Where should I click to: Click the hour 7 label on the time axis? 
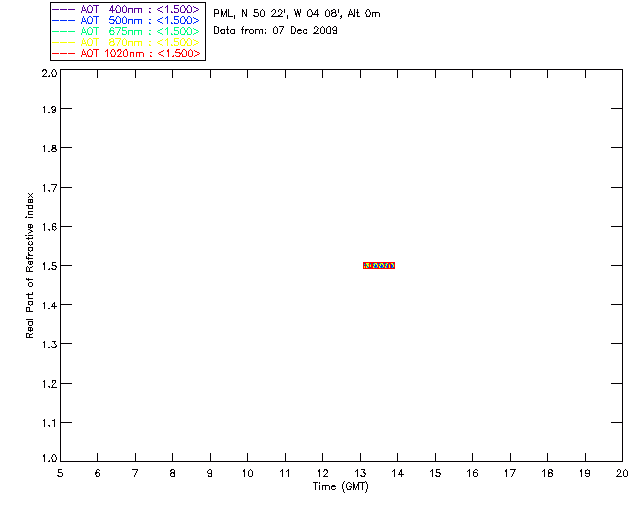pyautogui.click(x=135, y=473)
